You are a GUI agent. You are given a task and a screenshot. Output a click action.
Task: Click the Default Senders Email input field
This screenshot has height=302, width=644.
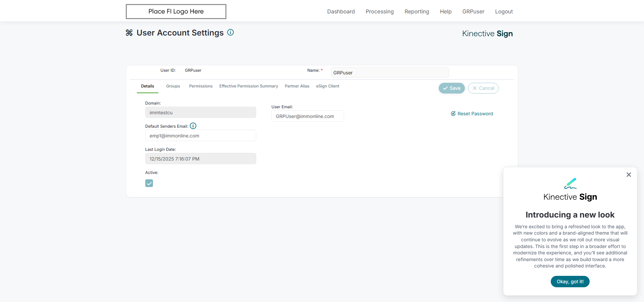click(x=201, y=135)
